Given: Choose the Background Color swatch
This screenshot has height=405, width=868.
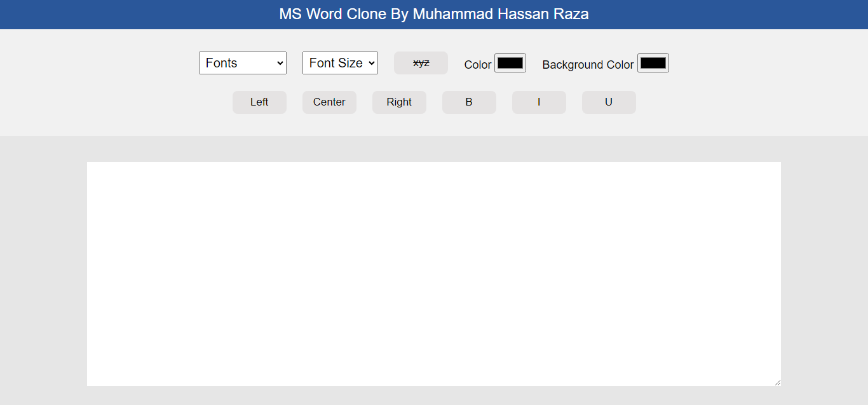Looking at the screenshot, I should (x=653, y=62).
